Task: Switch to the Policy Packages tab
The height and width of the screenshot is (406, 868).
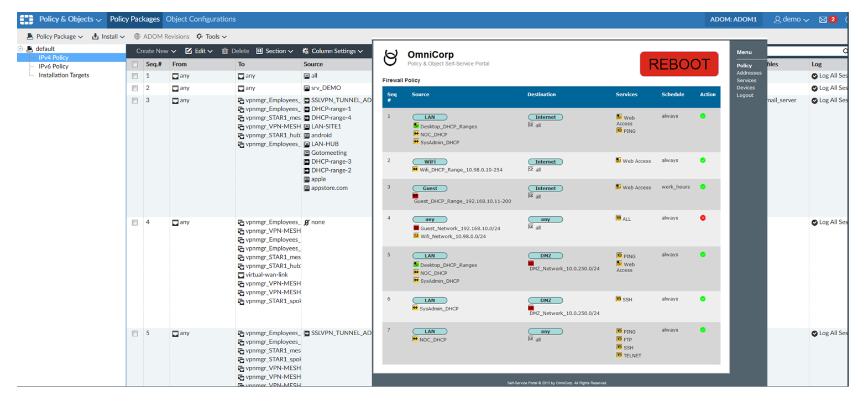Action: click(x=134, y=19)
